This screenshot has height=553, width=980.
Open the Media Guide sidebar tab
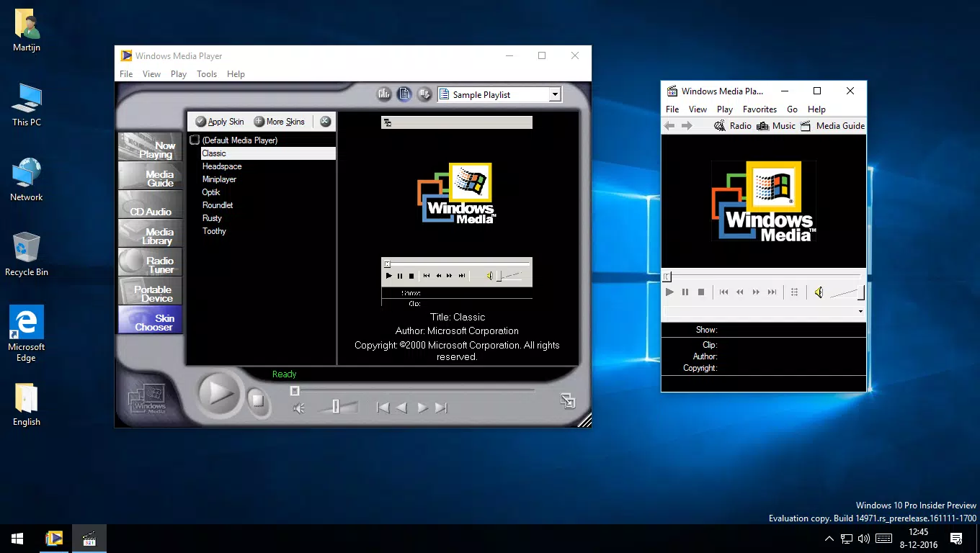pos(150,176)
